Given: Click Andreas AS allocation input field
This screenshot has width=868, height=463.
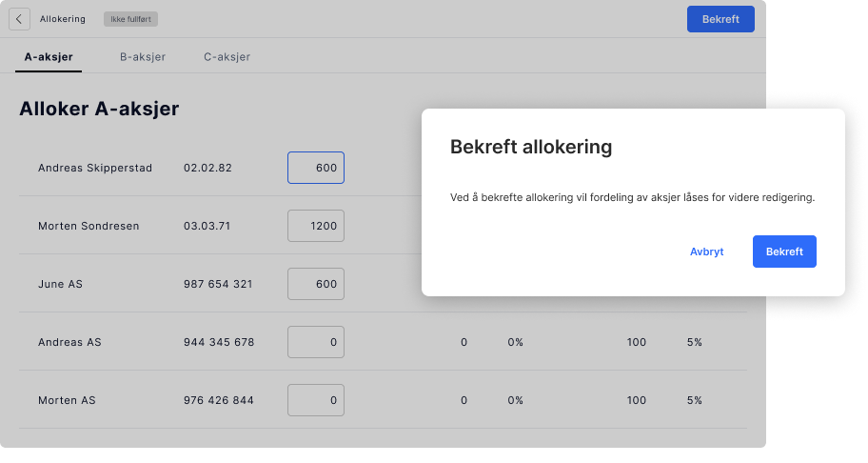Looking at the screenshot, I should pos(316,342).
